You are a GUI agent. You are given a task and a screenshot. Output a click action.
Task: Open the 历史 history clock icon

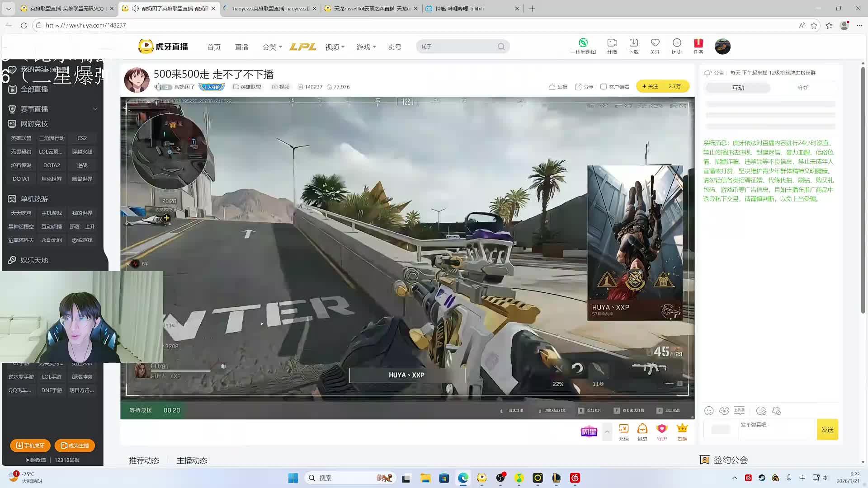click(x=676, y=43)
